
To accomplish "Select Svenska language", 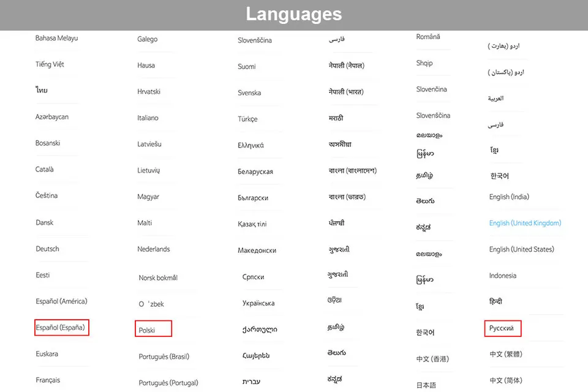I will 249,92.
